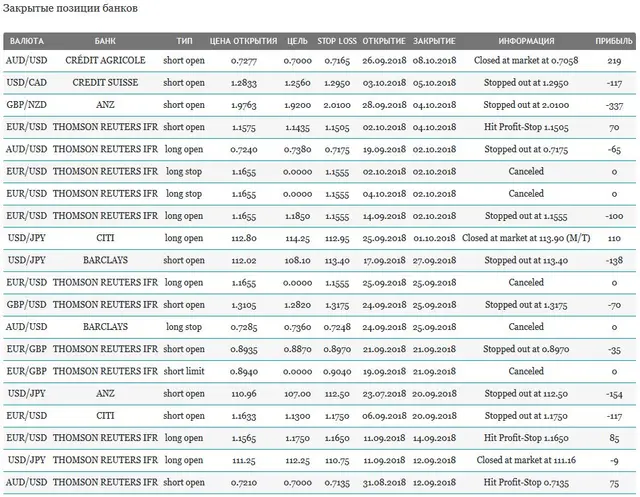Click the ПРИБЫЛЬ column header
Screen dimensions: 640x497
[x=614, y=41]
